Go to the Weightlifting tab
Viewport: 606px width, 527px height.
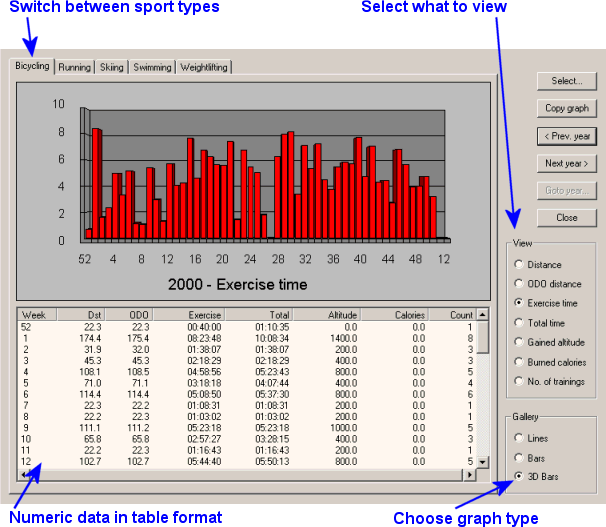point(204,68)
